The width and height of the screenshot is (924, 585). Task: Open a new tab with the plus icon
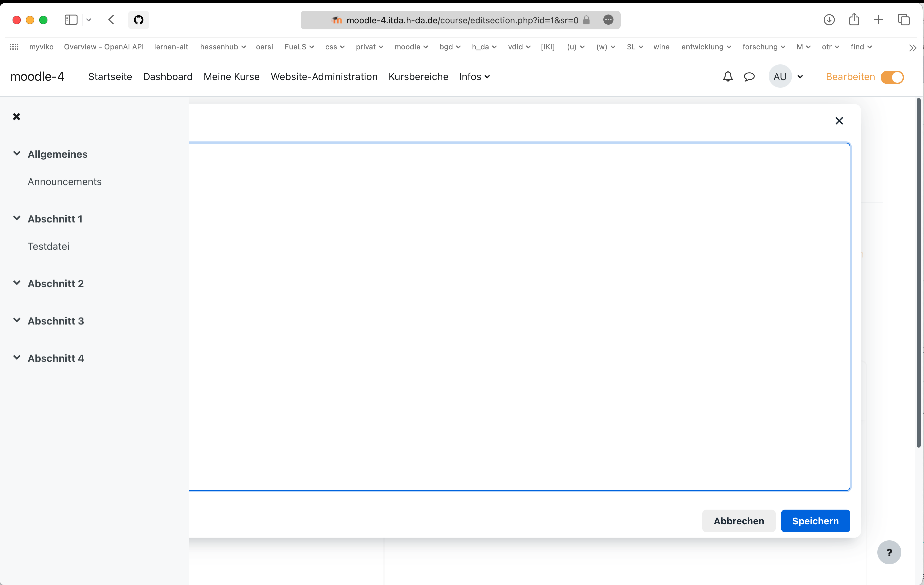(x=878, y=20)
